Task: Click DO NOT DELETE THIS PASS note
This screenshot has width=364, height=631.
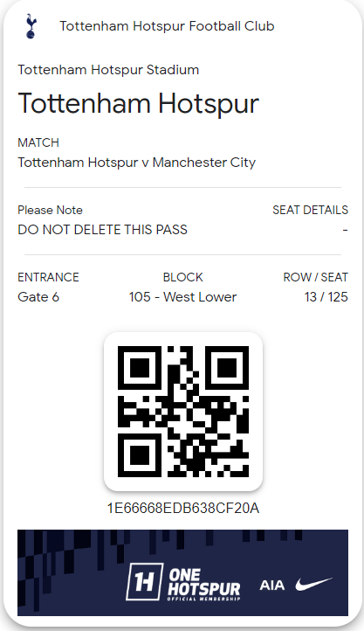Action: tap(102, 230)
